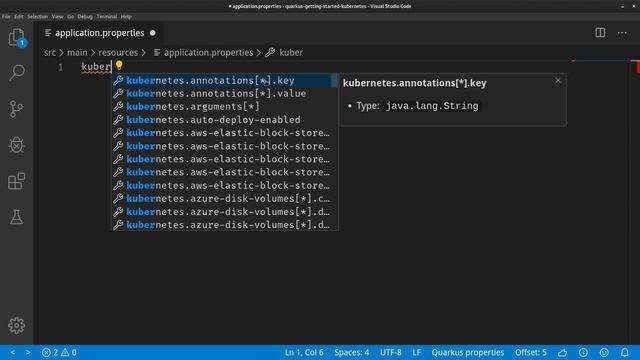Open the Terminal menu

pyautogui.click(x=107, y=17)
